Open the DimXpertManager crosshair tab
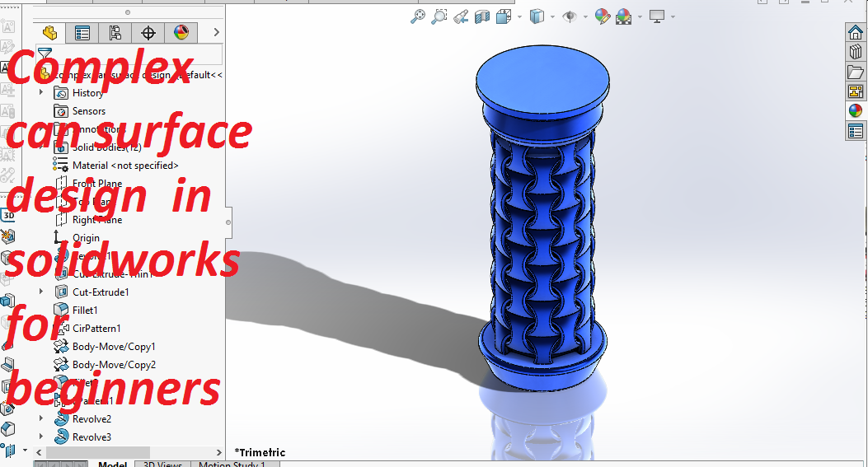This screenshot has height=467, width=868. [x=148, y=33]
